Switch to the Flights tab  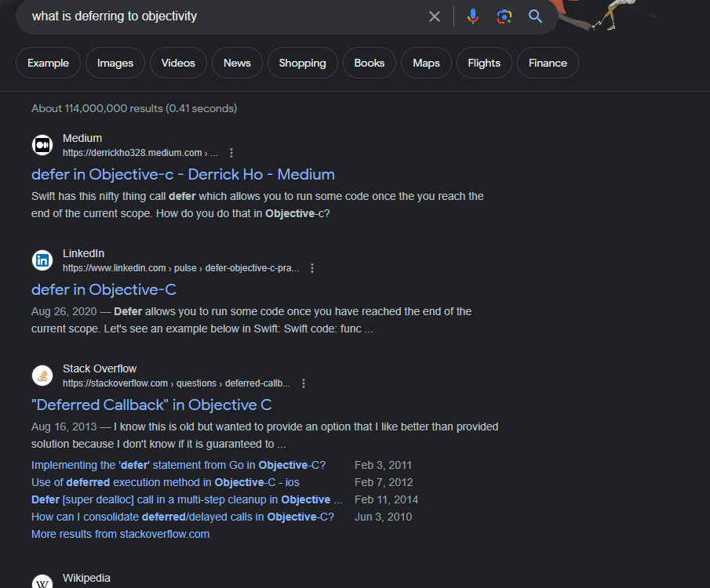[484, 63]
